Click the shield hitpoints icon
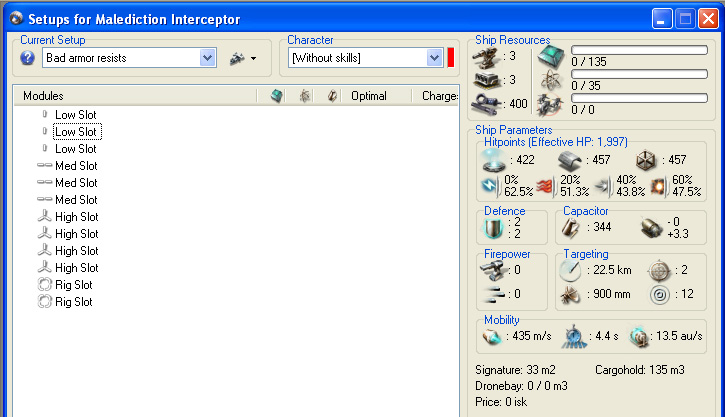Image resolution: width=725 pixels, height=417 pixels. 493,160
